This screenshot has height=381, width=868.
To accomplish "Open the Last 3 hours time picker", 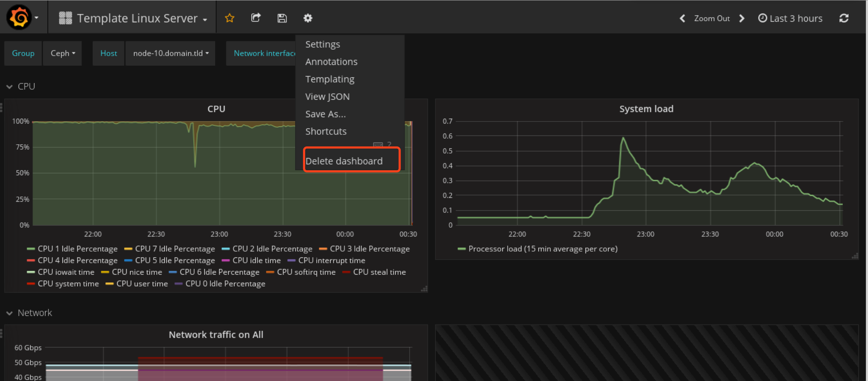I will (x=791, y=18).
